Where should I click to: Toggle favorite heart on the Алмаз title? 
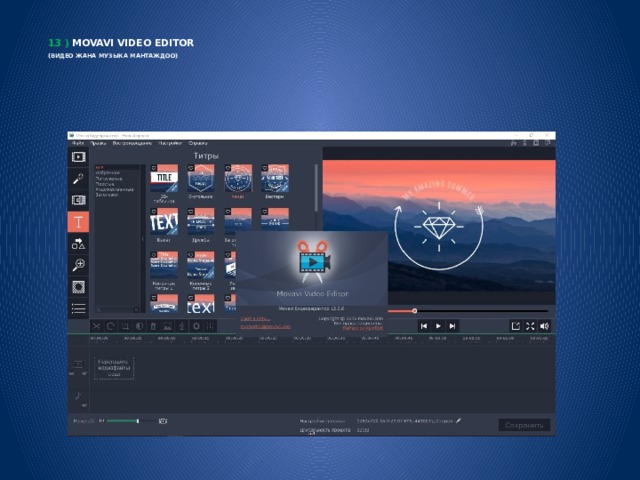tap(228, 168)
